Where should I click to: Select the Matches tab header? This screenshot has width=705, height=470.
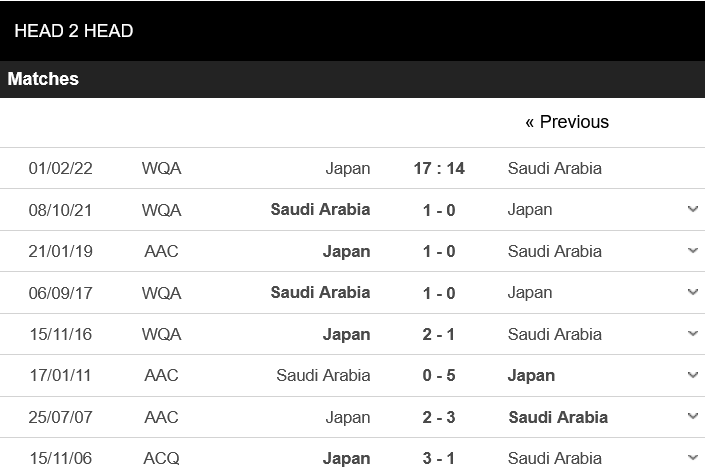43,79
